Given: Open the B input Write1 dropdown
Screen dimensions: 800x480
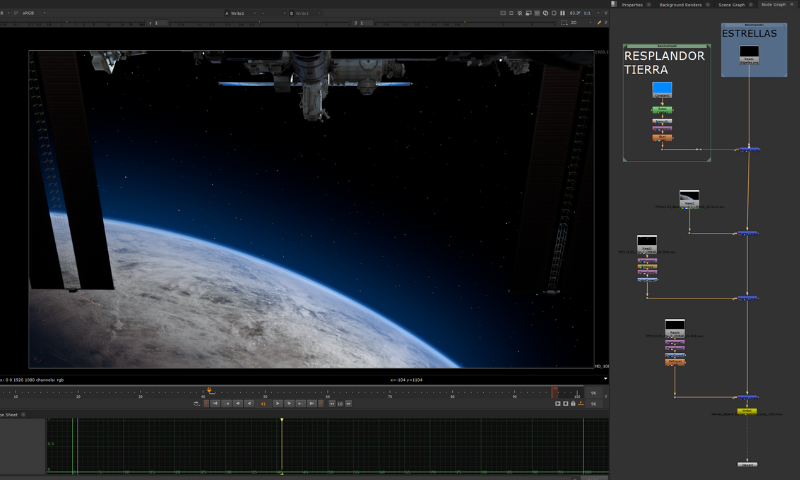Looking at the screenshot, I should tap(305, 13).
